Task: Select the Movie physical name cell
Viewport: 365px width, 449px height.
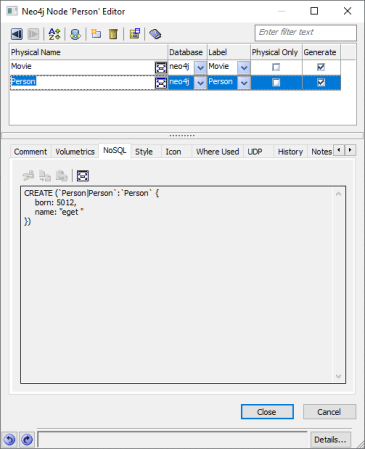Action: tap(82, 67)
